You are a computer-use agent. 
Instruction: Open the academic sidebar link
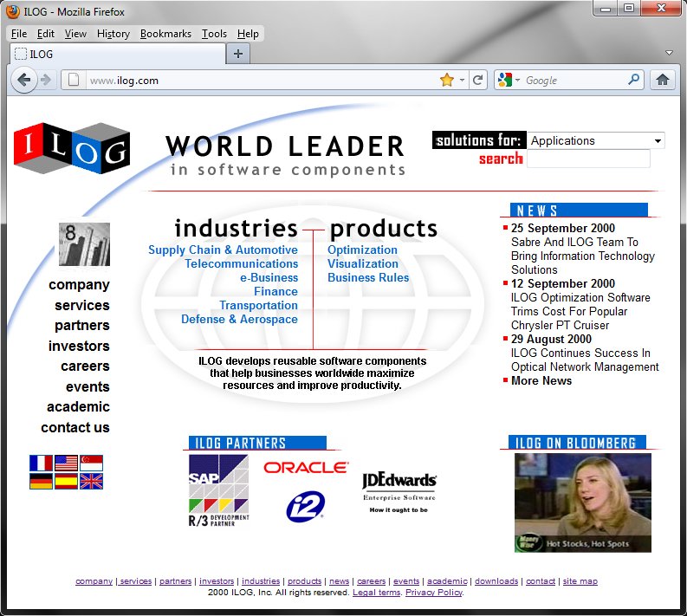click(x=78, y=407)
